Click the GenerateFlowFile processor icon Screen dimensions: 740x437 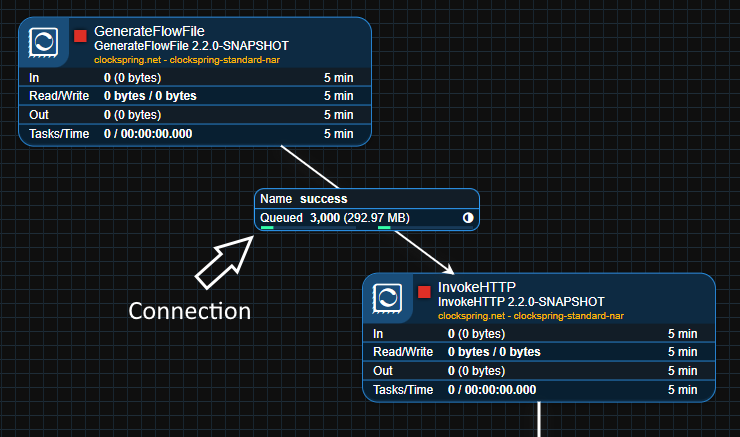point(44,42)
